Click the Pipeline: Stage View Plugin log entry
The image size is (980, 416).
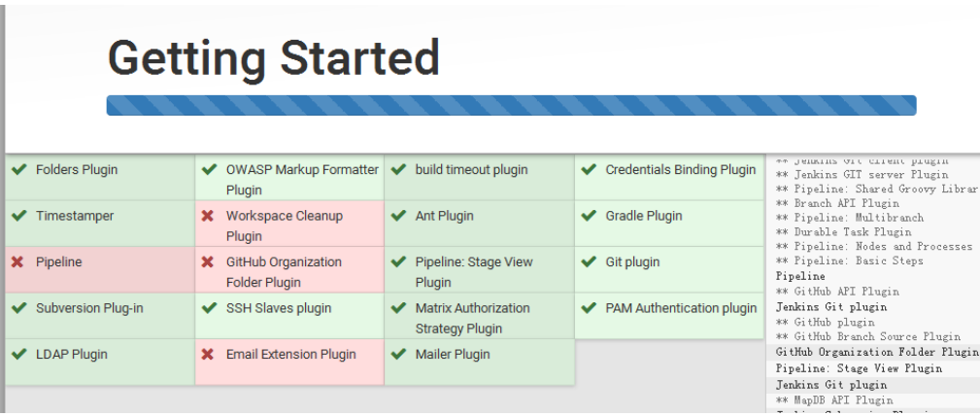[859, 368]
